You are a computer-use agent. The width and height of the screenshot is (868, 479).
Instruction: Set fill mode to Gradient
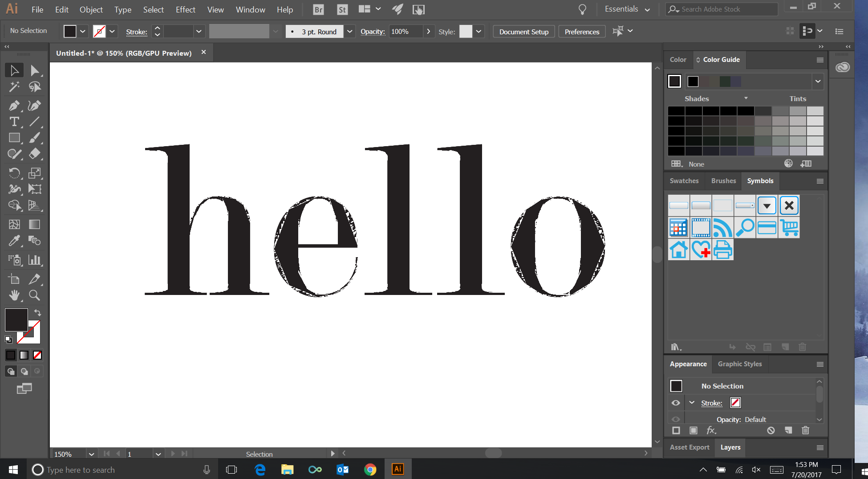[x=24, y=355]
